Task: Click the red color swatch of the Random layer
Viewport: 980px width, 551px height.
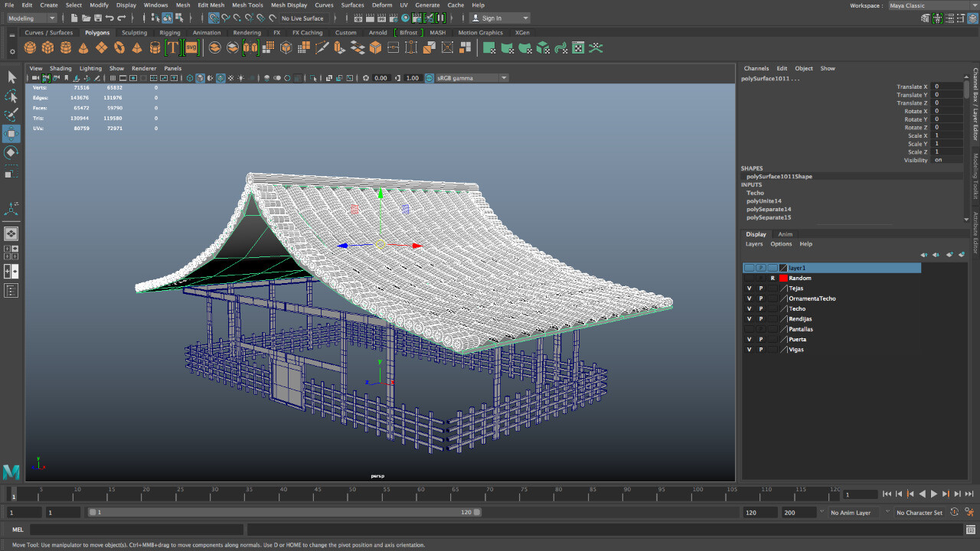Action: [x=785, y=278]
